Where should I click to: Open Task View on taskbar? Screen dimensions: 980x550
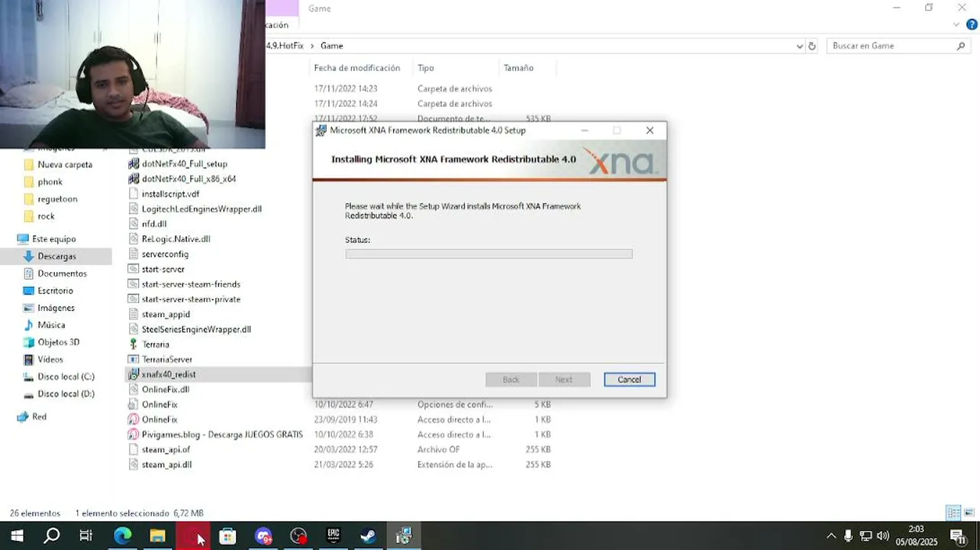tap(86, 536)
